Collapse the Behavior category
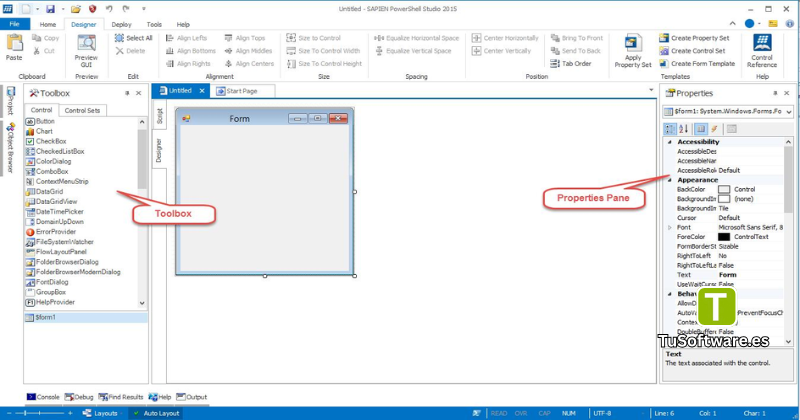The width and height of the screenshot is (800, 420). coord(669,293)
